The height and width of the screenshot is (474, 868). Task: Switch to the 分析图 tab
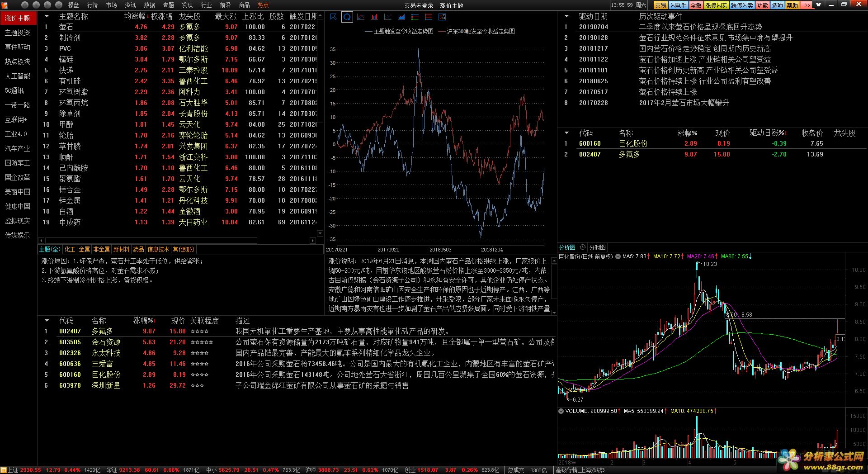coord(567,247)
